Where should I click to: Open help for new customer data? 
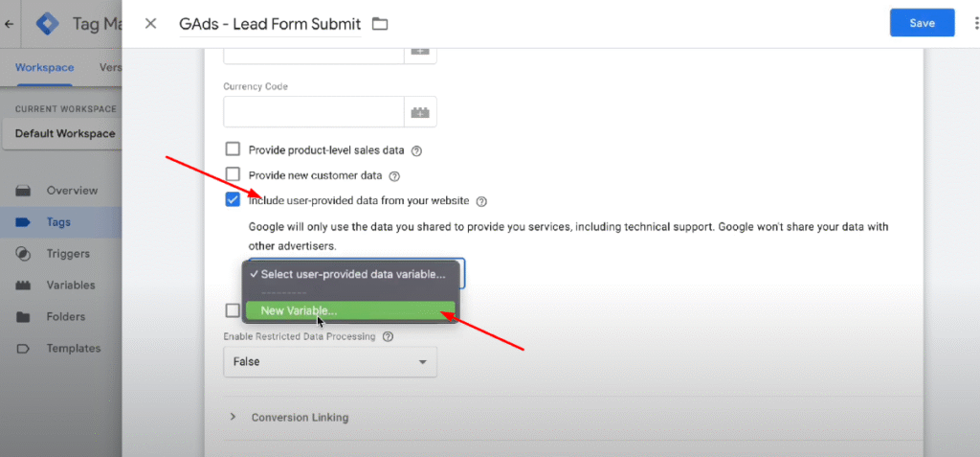click(x=394, y=176)
